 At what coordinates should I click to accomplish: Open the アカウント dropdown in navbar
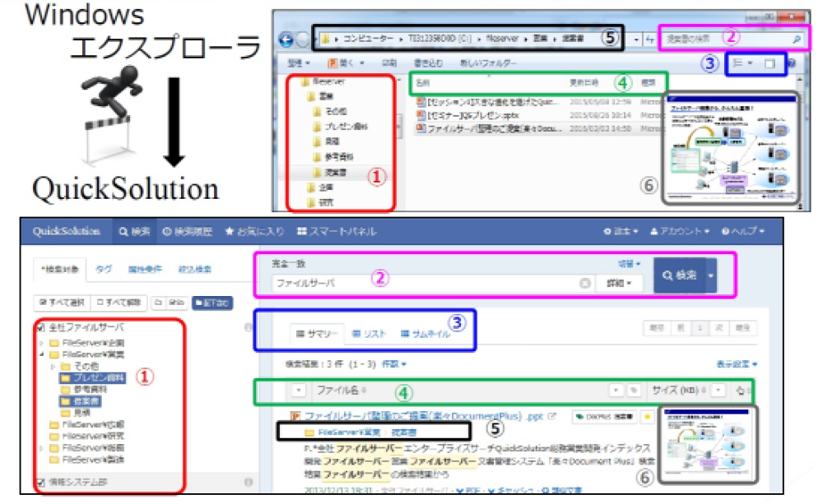click(x=680, y=231)
